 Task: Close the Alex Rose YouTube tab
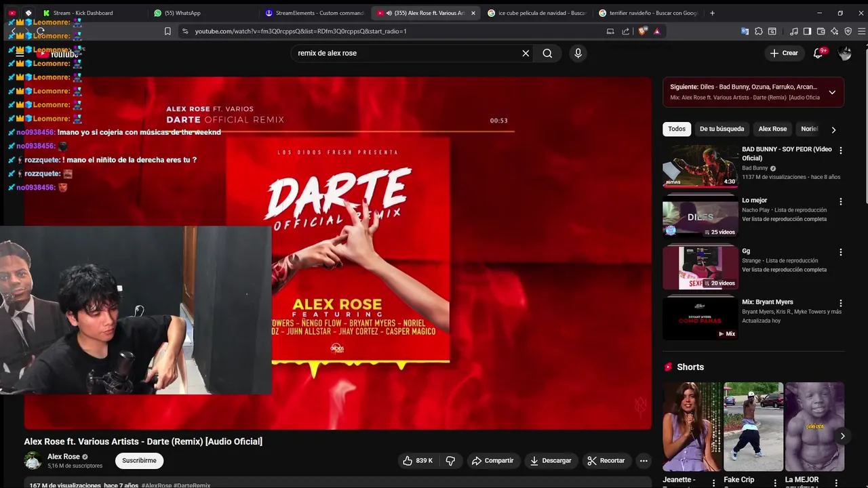[x=473, y=13]
